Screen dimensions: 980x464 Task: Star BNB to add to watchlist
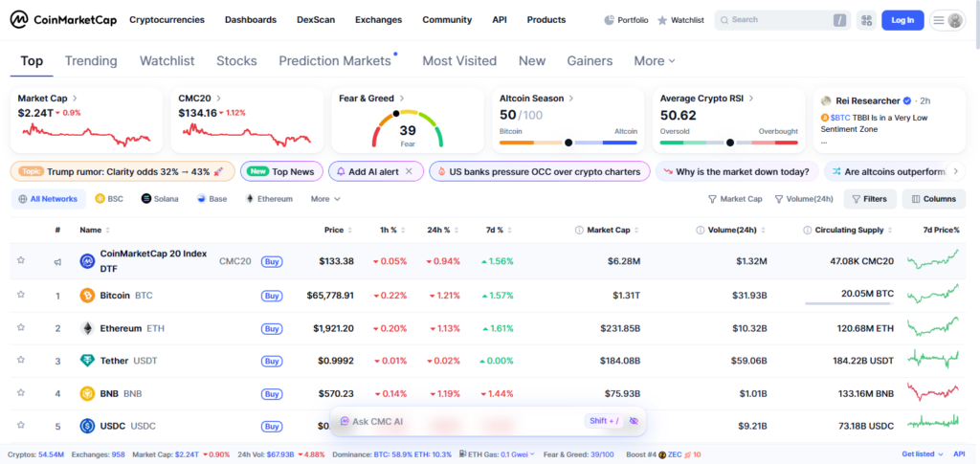click(21, 393)
